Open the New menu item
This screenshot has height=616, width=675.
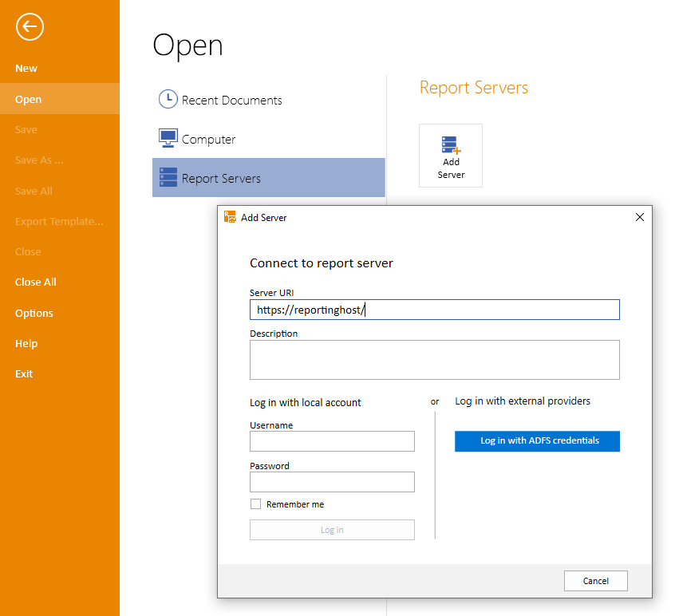pyautogui.click(x=26, y=68)
